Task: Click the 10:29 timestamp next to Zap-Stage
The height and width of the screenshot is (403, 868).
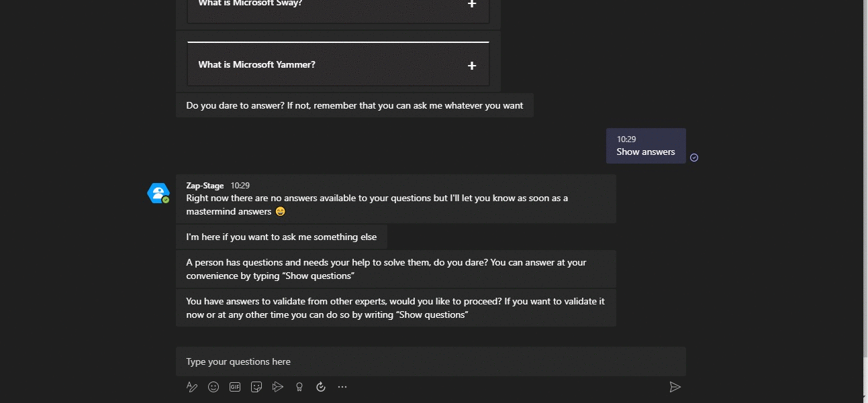Action: coord(240,185)
